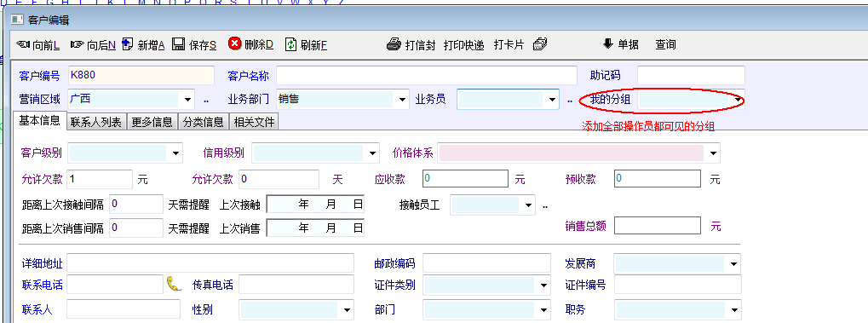Screen dimensions: 868x323
Task: Click the phone icon beside 联系电话
Action: coord(173,284)
